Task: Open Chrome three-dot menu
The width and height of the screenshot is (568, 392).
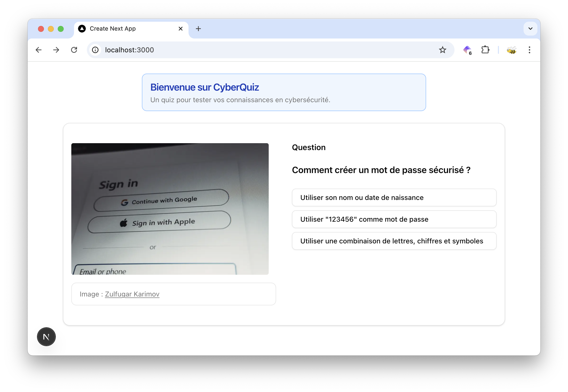Action: coord(529,50)
